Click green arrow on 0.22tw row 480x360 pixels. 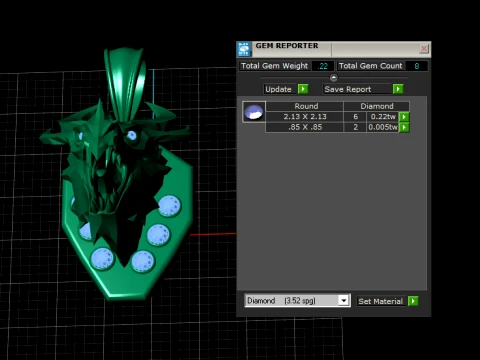point(404,117)
